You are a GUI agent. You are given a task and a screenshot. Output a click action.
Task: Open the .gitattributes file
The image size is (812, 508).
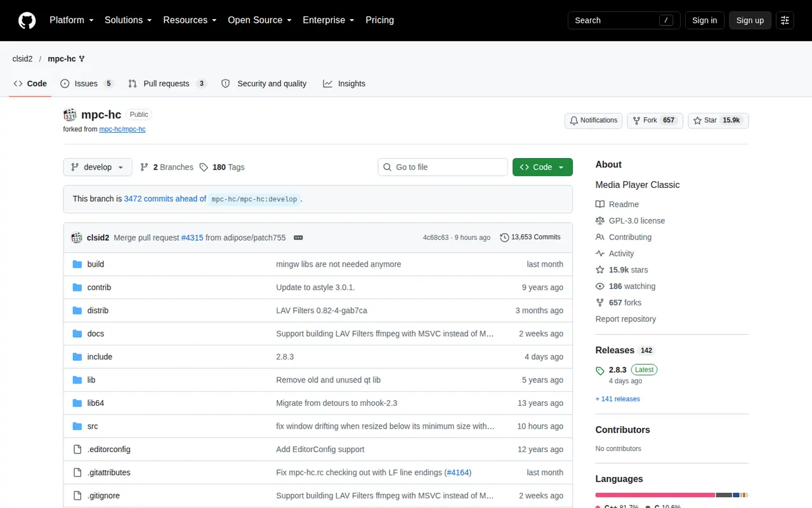click(109, 472)
